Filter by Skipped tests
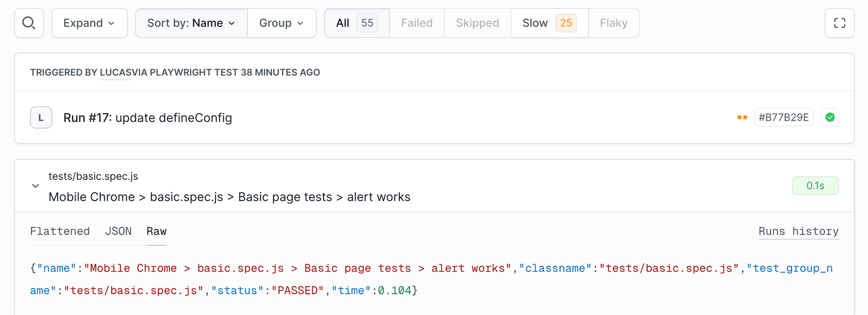Screen dimensions: 868x315 (x=477, y=23)
